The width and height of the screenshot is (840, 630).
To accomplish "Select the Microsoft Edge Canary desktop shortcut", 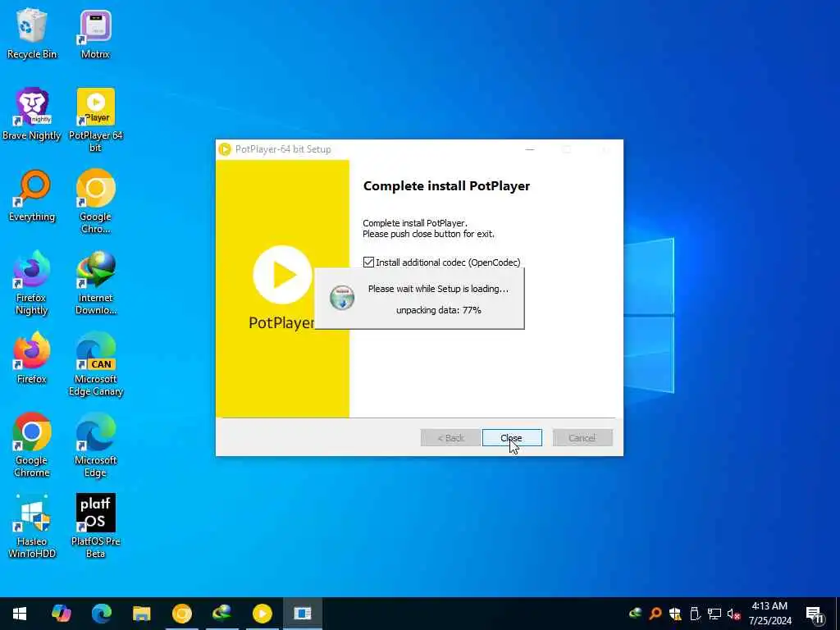I will tap(95, 364).
